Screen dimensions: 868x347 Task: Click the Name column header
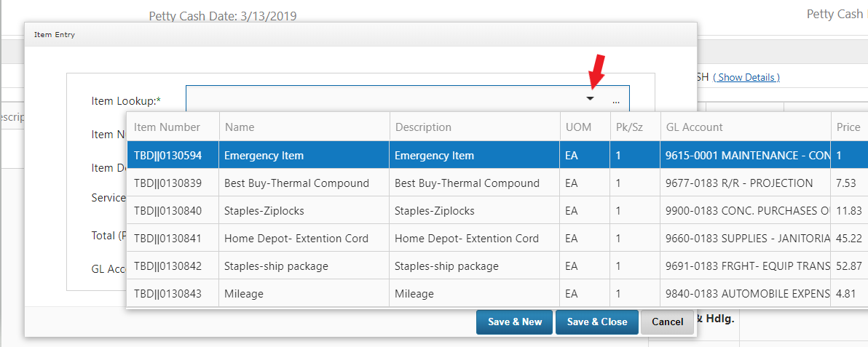coord(240,127)
